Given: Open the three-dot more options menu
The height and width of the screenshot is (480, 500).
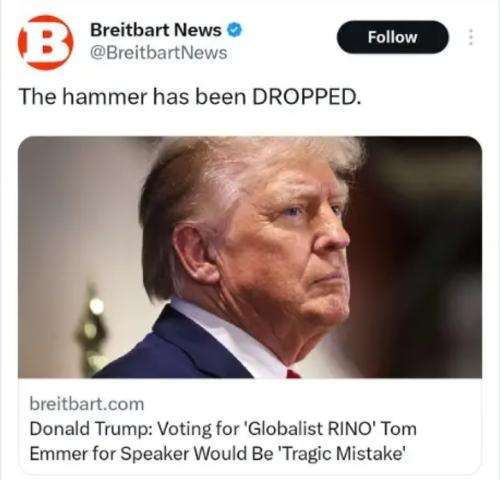Looking at the screenshot, I should pyautogui.click(x=471, y=37).
